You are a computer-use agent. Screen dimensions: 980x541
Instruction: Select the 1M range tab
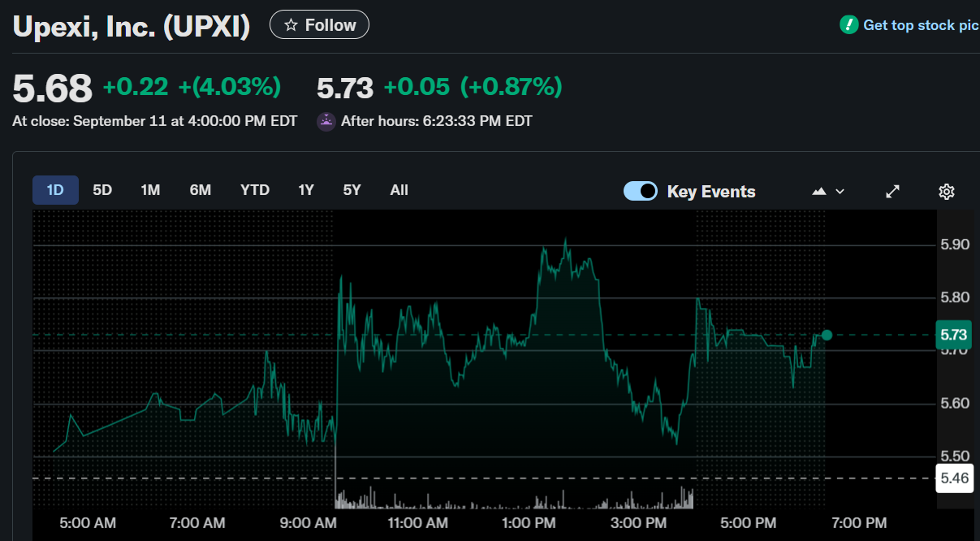click(x=150, y=190)
